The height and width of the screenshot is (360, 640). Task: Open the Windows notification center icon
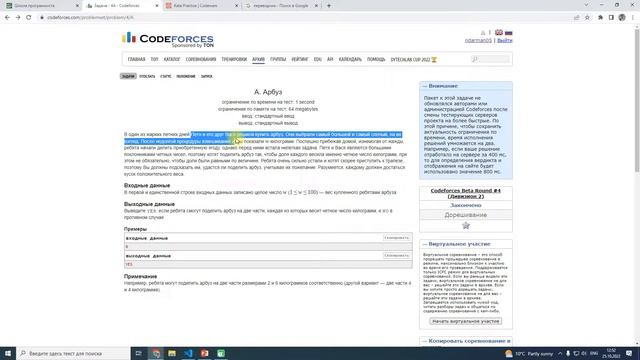tap(629, 353)
